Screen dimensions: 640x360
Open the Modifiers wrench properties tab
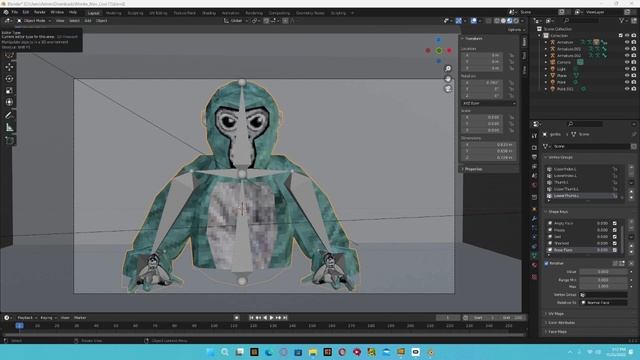(x=534, y=218)
